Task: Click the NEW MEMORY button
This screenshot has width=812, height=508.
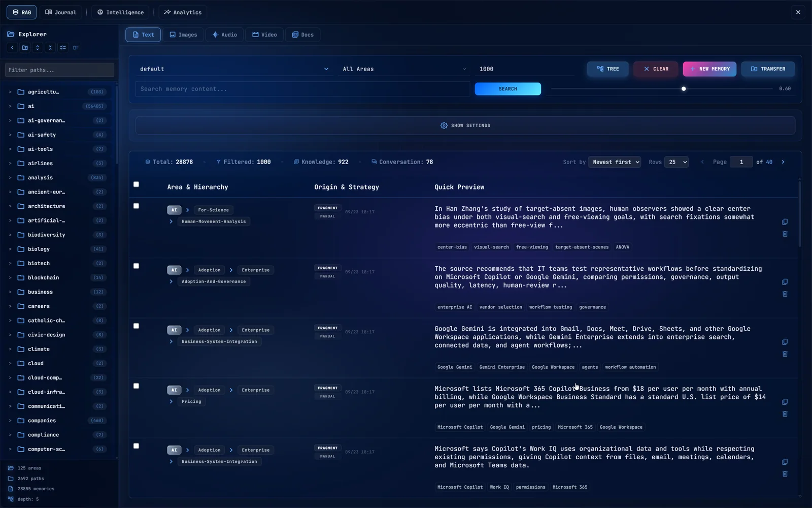Action: pos(709,69)
